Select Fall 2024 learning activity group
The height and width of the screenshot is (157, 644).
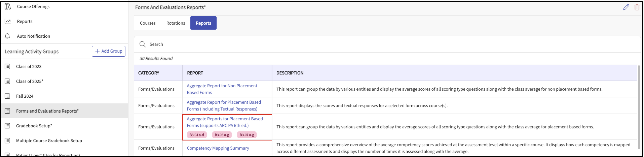tap(25, 96)
